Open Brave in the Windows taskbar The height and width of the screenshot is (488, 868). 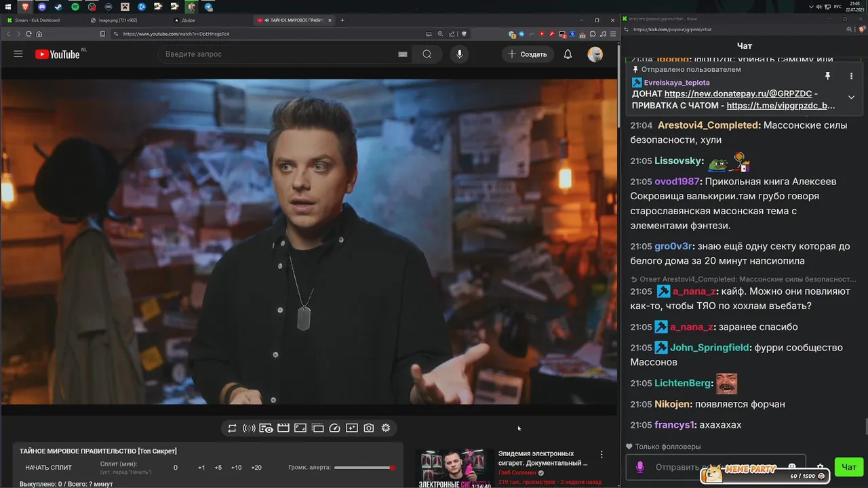24,7
